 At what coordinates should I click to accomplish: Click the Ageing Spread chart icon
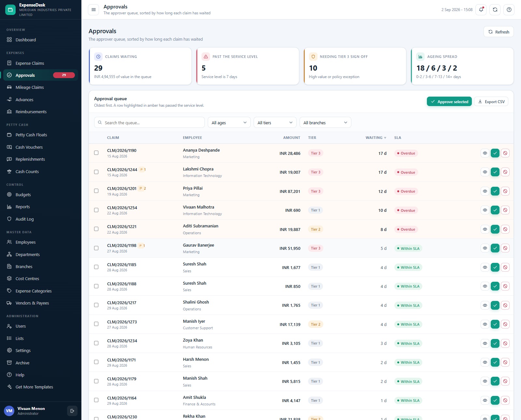click(420, 57)
